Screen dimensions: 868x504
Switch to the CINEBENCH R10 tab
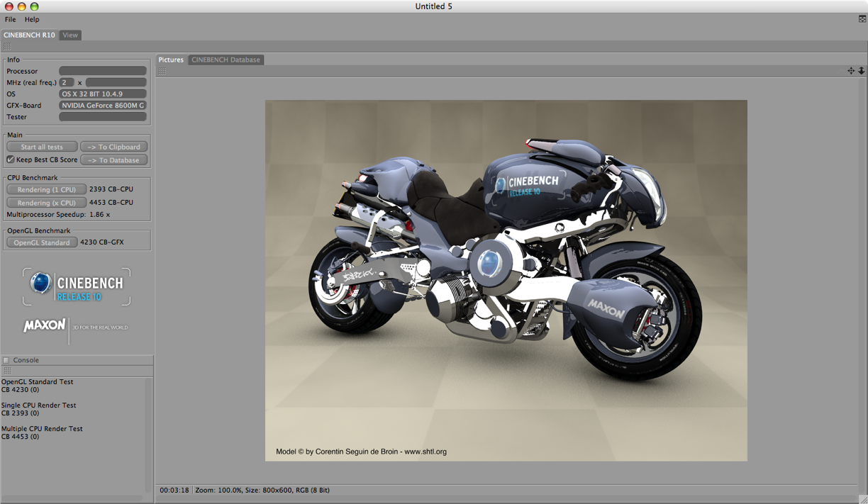29,35
